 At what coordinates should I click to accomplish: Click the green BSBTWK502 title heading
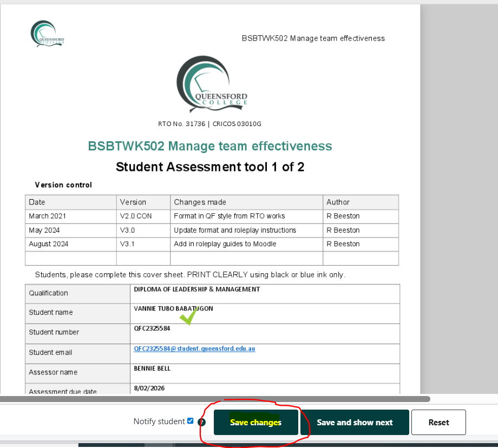pos(209,146)
